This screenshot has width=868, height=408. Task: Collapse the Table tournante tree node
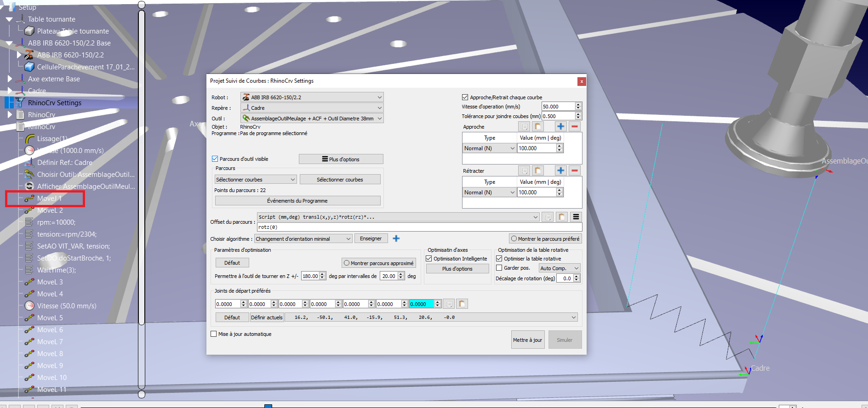tap(9, 19)
